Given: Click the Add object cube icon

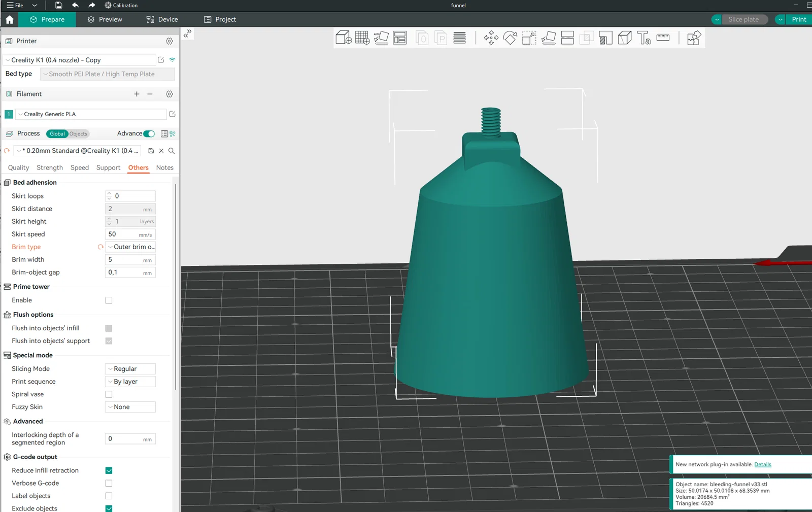Looking at the screenshot, I should coord(344,38).
